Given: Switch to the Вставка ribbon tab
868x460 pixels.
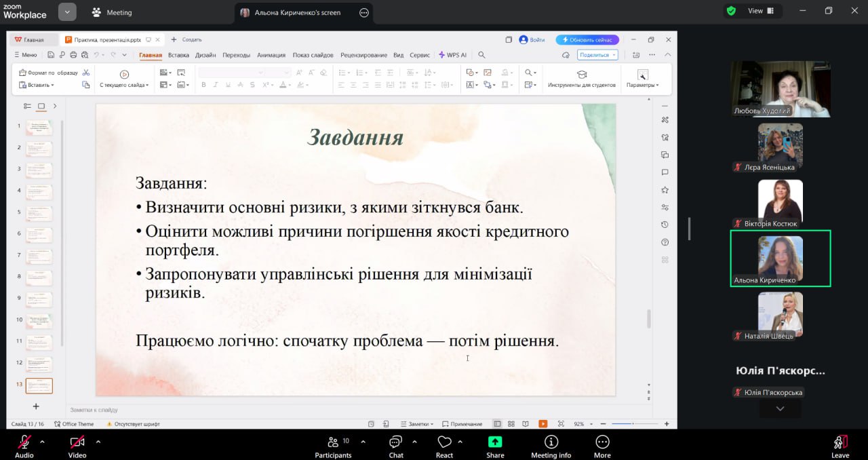Looking at the screenshot, I should pyautogui.click(x=178, y=55).
